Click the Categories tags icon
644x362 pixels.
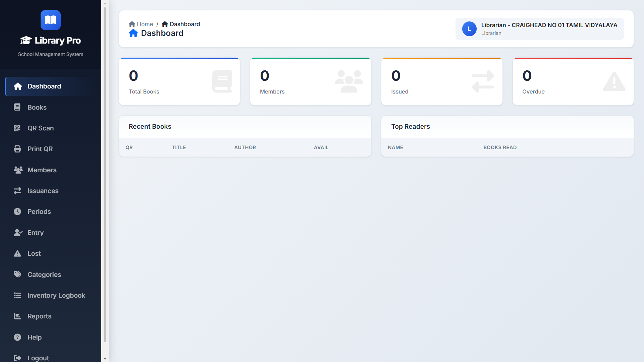point(17,275)
